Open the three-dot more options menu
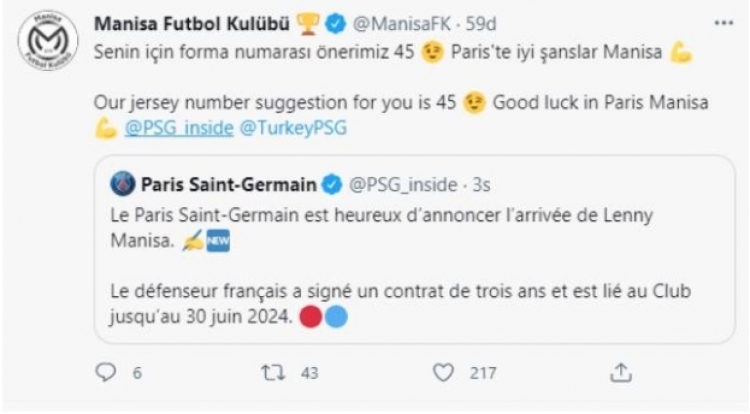750x414 pixels. click(722, 22)
